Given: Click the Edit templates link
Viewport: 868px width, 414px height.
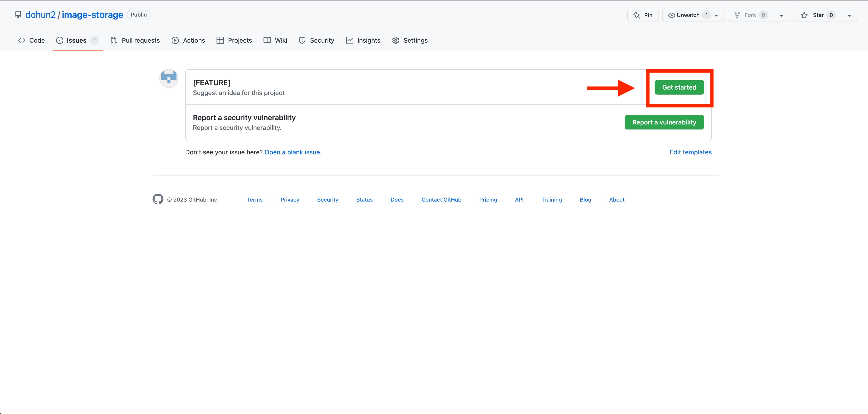Looking at the screenshot, I should pyautogui.click(x=690, y=152).
